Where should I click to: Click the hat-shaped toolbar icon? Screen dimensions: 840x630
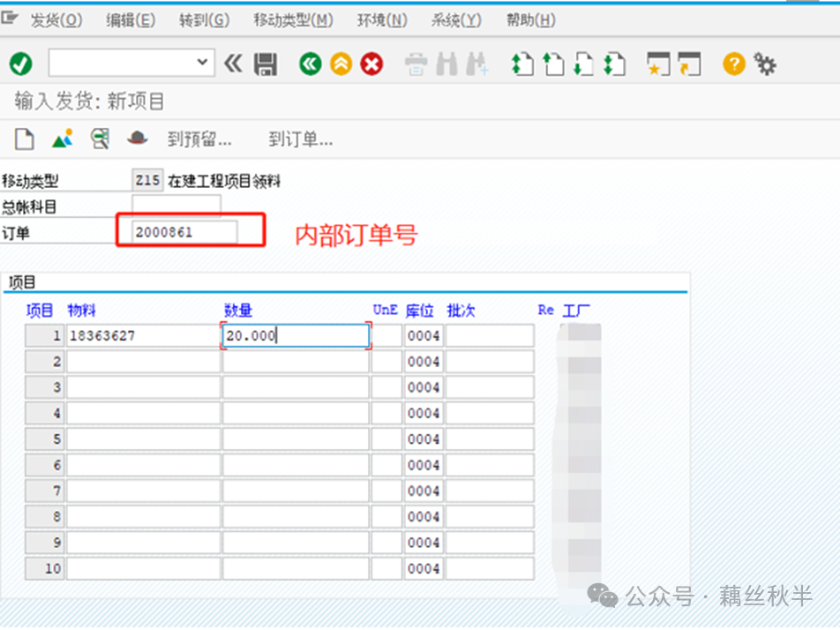(138, 139)
